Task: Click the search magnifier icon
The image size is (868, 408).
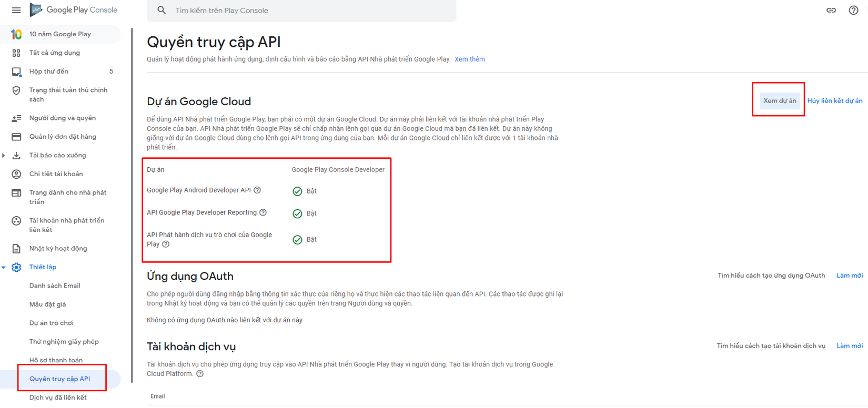Action: coord(162,10)
